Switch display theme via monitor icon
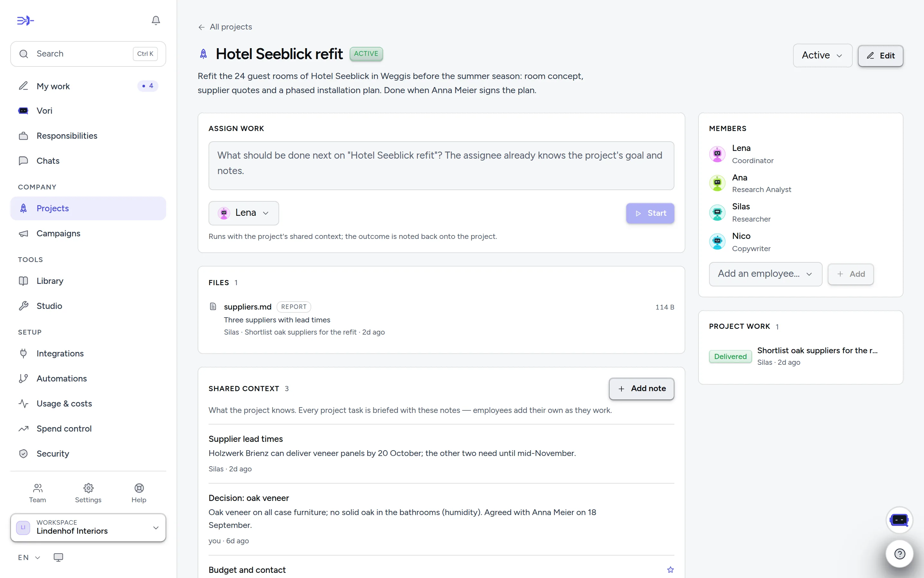Viewport: 924px width, 578px height. click(x=58, y=557)
